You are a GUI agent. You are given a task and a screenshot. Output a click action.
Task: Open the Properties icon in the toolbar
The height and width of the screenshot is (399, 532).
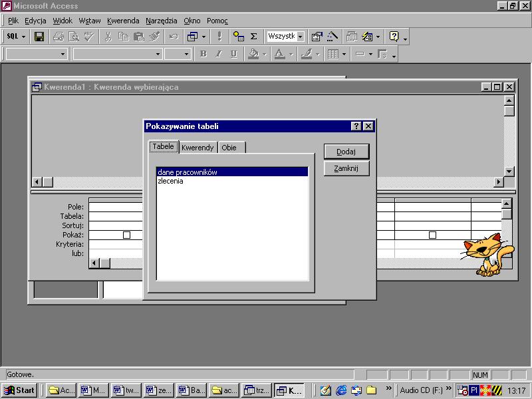(317, 37)
